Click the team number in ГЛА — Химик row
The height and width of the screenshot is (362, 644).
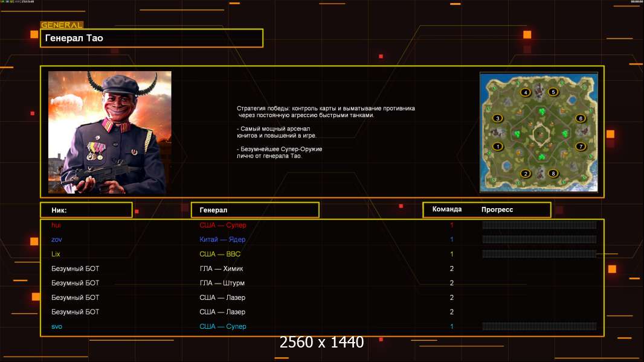coord(451,268)
